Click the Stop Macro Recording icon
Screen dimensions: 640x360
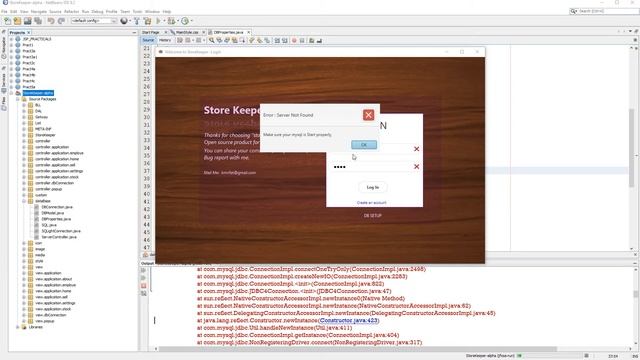(x=302, y=40)
